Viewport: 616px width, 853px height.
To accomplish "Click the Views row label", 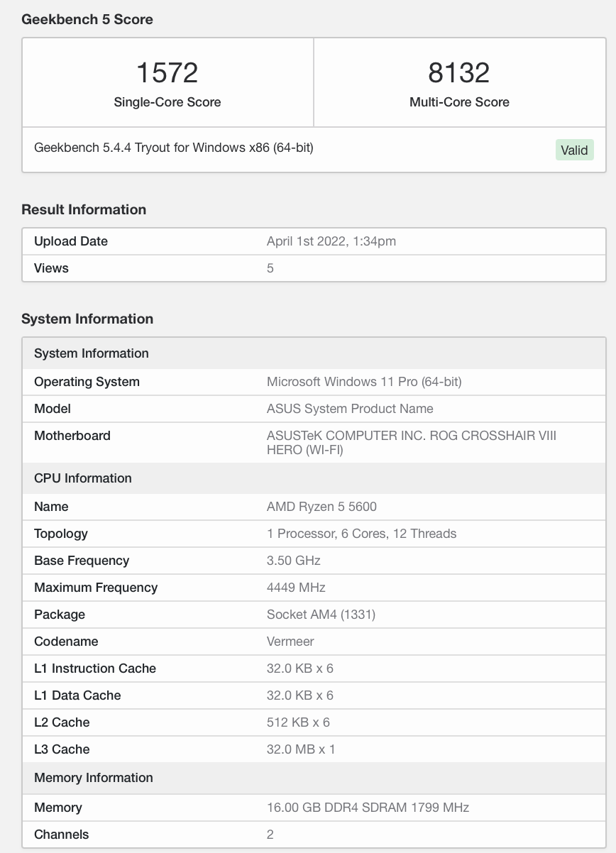I will pos(52,268).
